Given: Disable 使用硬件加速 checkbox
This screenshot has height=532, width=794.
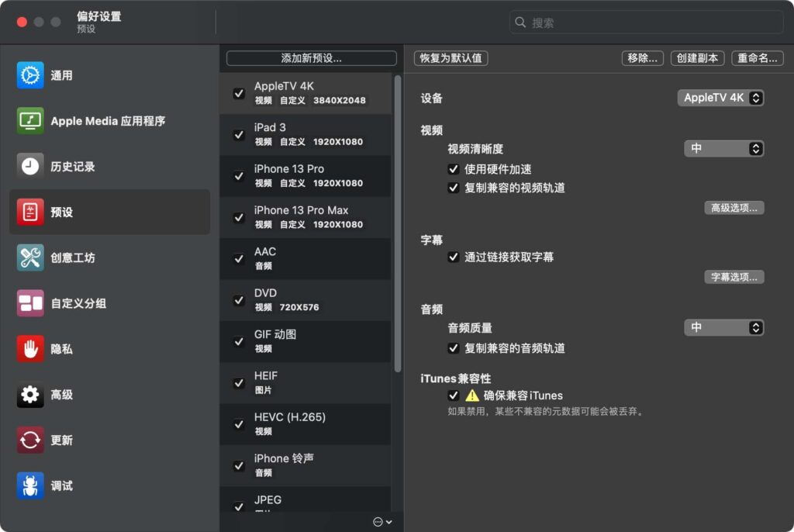Looking at the screenshot, I should (x=453, y=169).
